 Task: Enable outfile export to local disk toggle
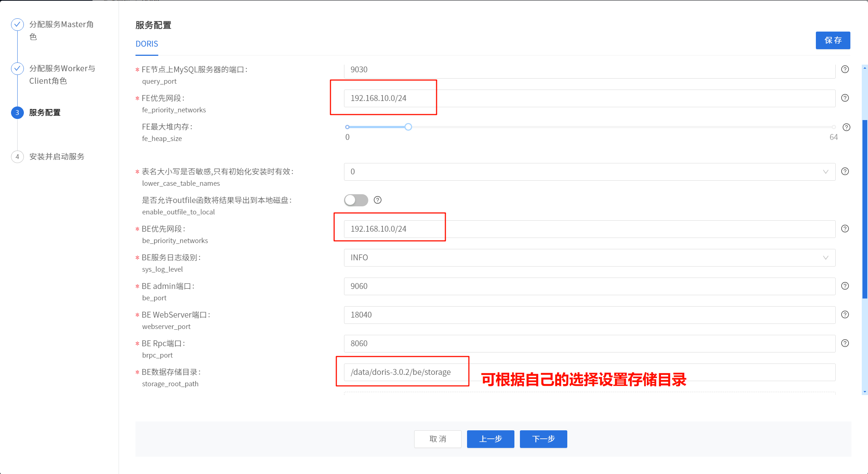pyautogui.click(x=356, y=200)
